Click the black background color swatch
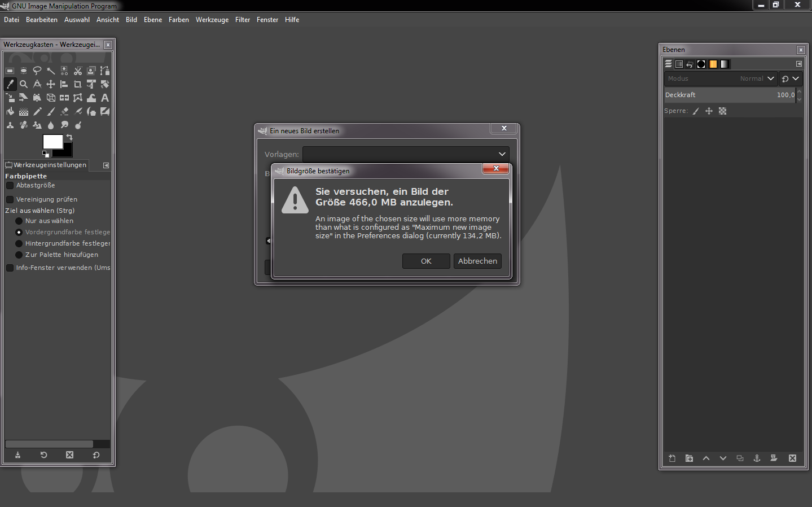 pyautogui.click(x=67, y=151)
